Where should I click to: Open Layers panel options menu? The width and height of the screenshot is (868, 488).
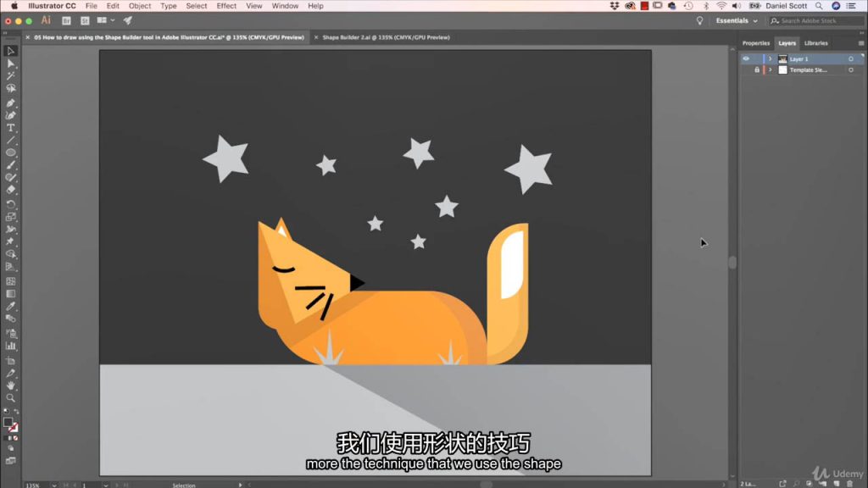click(861, 43)
